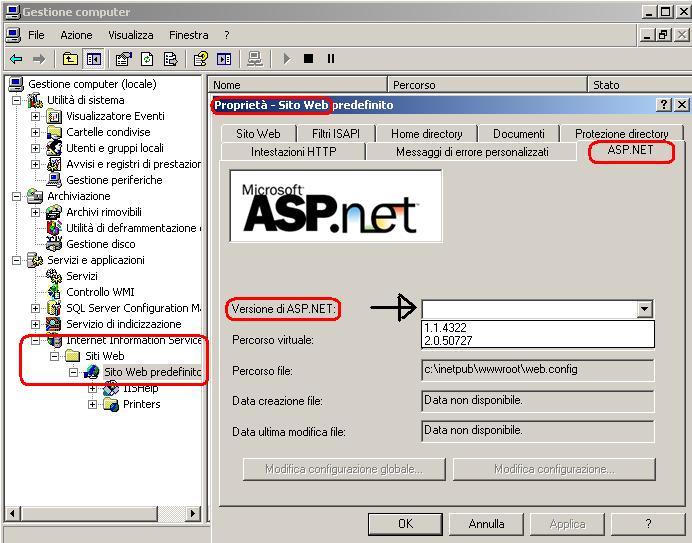Screen dimensions: 692x543
Task: Click the ? help button at dialog bottom
Action: 648,524
